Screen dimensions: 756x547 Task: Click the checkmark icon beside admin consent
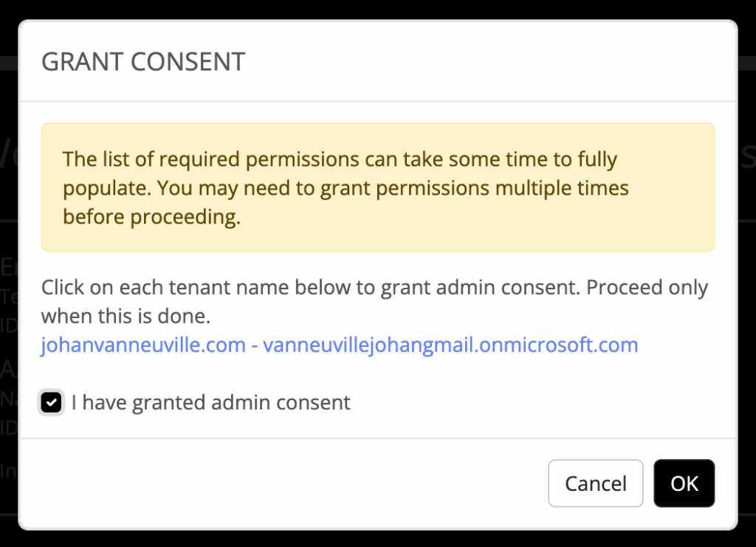tap(51, 402)
